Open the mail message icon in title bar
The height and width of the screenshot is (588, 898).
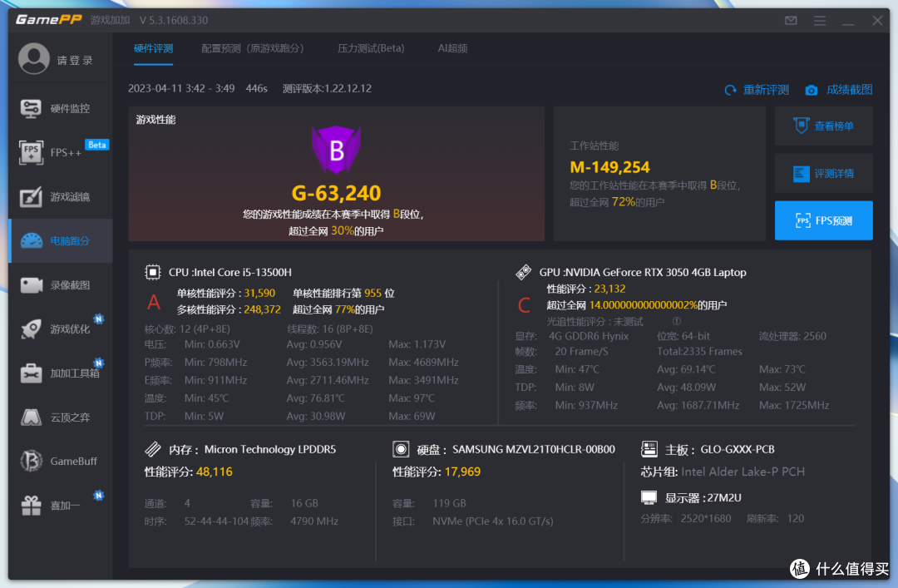click(x=791, y=21)
